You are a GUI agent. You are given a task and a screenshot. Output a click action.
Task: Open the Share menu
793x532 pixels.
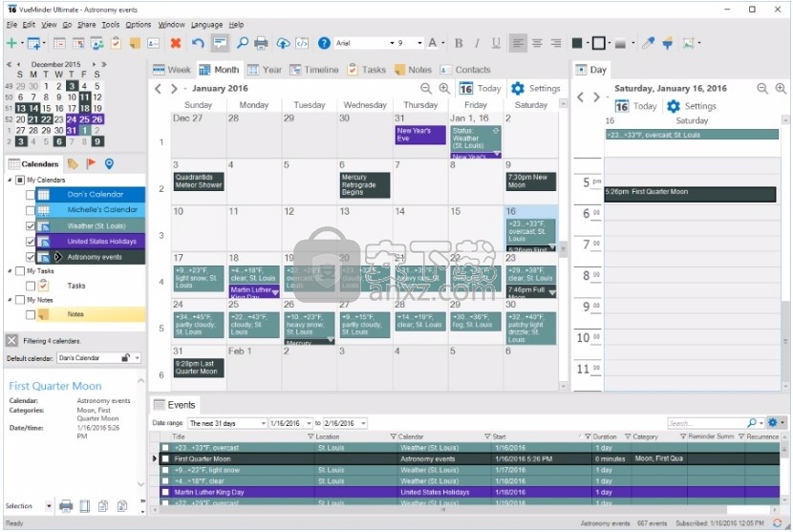[x=87, y=24]
